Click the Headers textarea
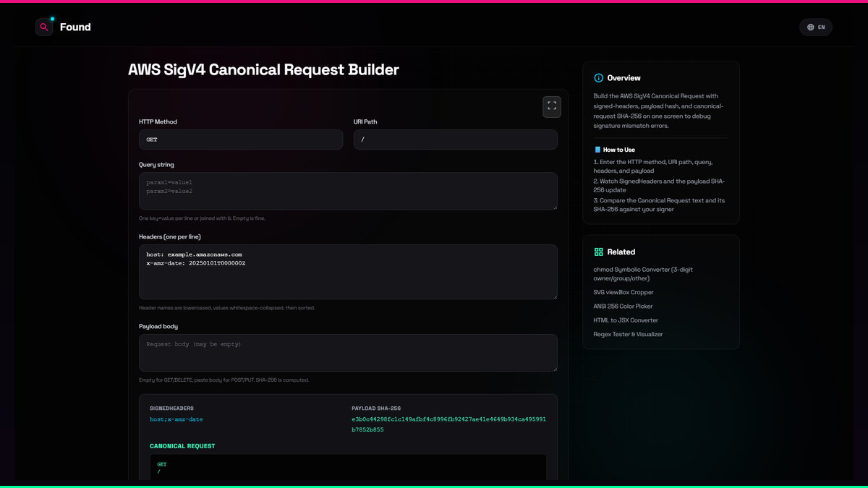This screenshot has height=488, width=868. pyautogui.click(x=348, y=272)
